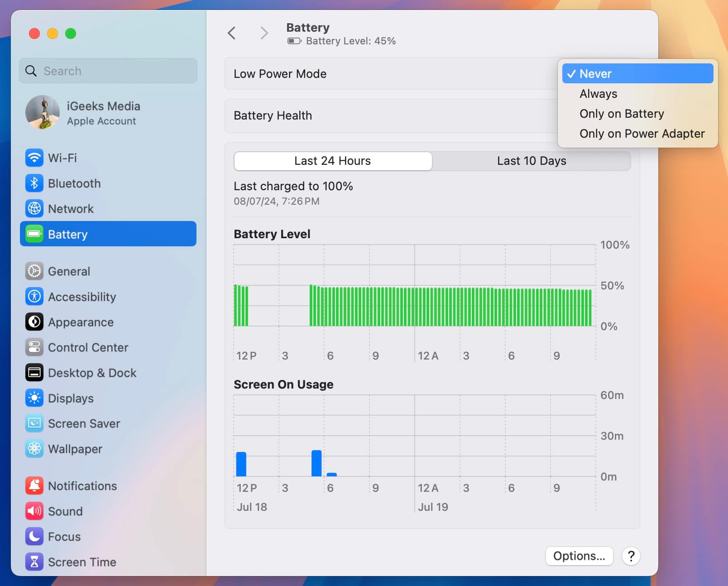This screenshot has width=728, height=586.
Task: Open Wi-Fi settings icon in sidebar
Action: click(x=34, y=158)
